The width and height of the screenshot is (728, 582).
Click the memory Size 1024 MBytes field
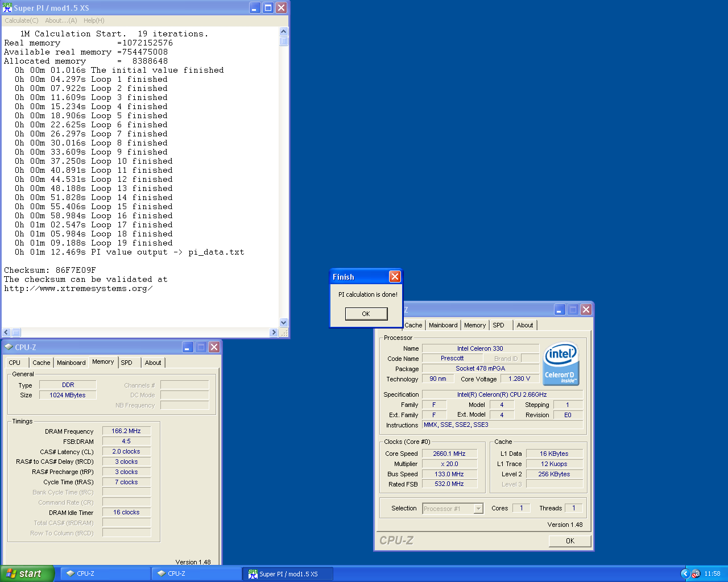click(68, 395)
